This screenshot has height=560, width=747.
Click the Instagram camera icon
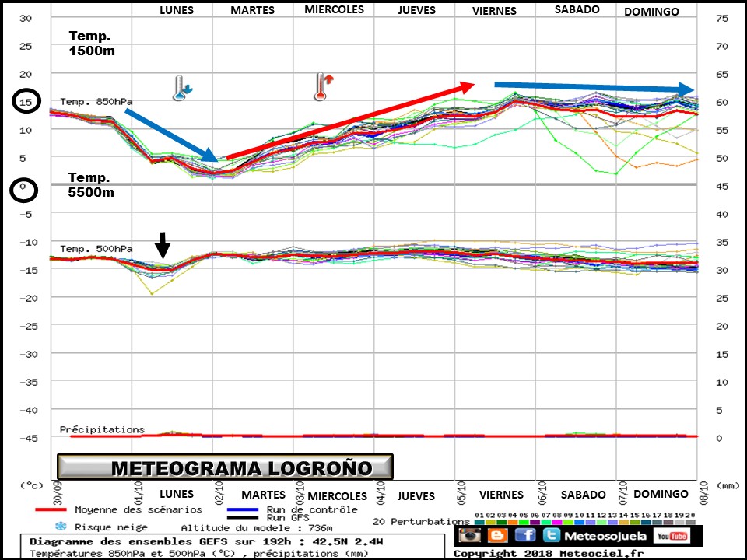coord(470,535)
